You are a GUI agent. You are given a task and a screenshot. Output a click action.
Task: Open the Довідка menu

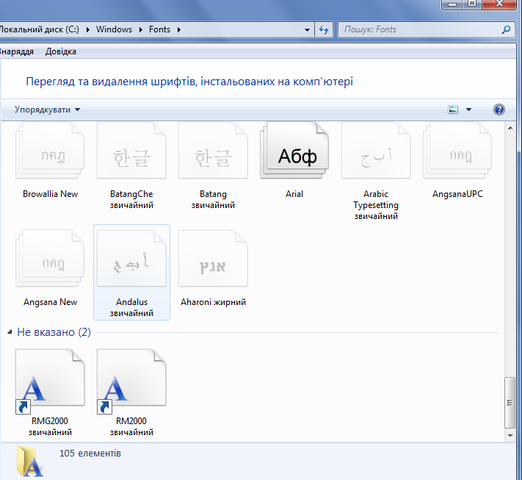tap(61, 52)
